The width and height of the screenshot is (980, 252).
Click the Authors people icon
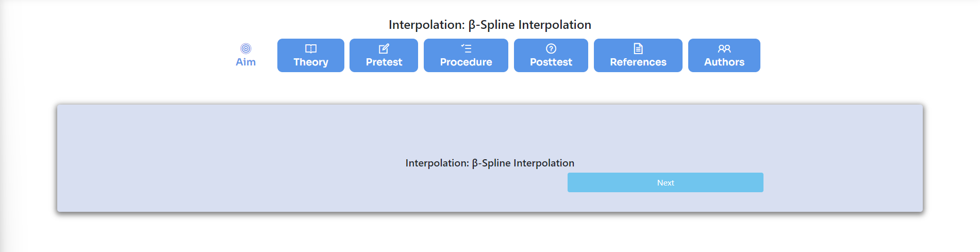click(724, 48)
